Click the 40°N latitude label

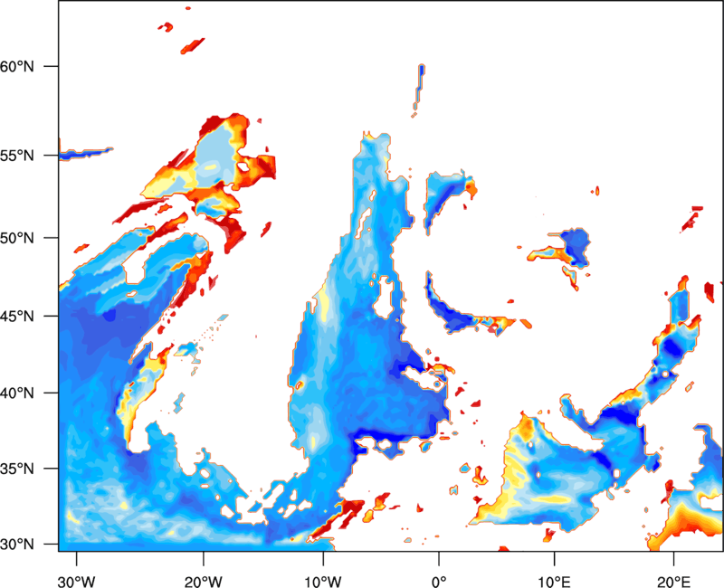(x=17, y=394)
